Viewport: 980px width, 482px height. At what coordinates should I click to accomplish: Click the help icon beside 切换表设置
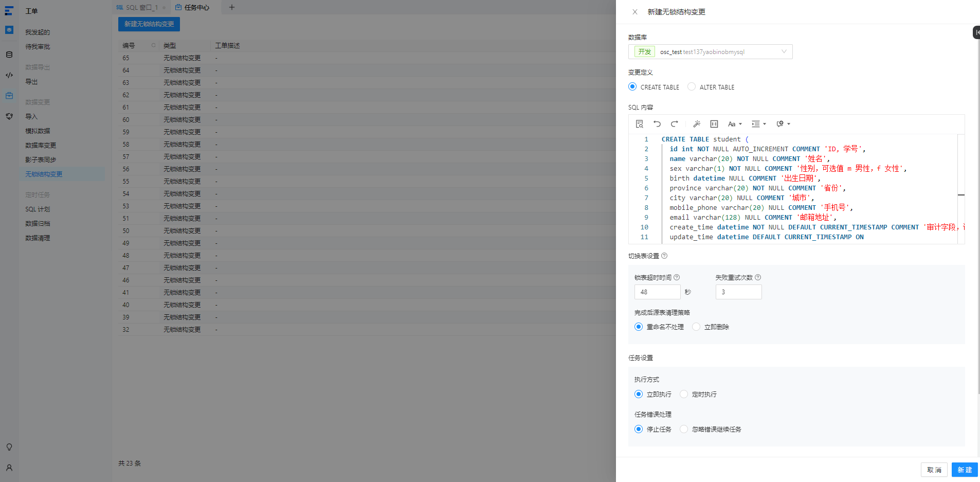click(x=664, y=256)
